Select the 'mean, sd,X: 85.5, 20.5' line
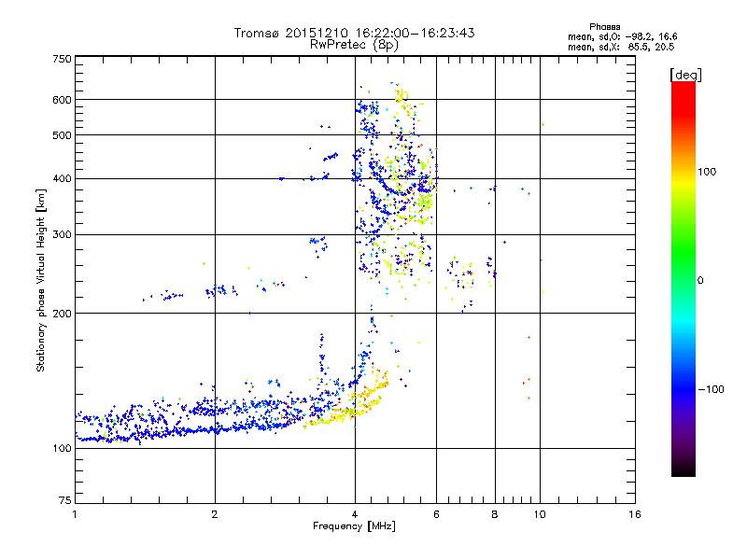 (621, 47)
